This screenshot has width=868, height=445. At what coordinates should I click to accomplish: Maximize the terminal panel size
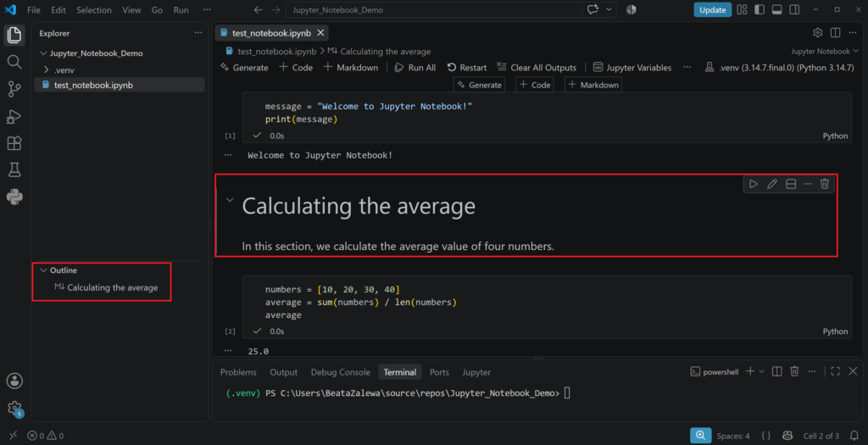pyautogui.click(x=835, y=371)
